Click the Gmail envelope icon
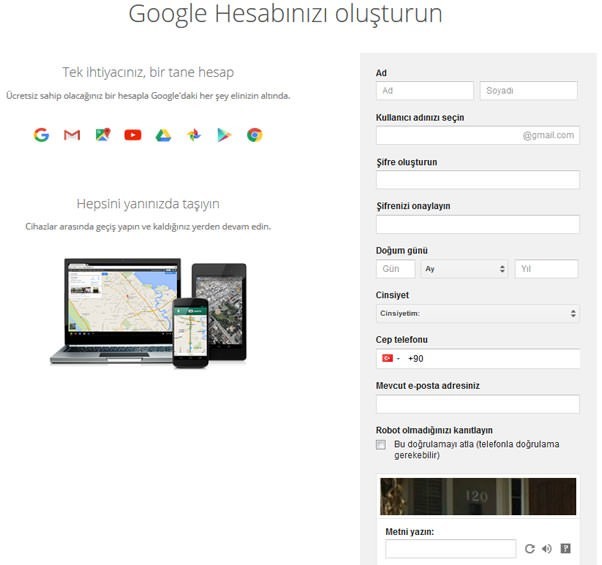 tap(72, 135)
